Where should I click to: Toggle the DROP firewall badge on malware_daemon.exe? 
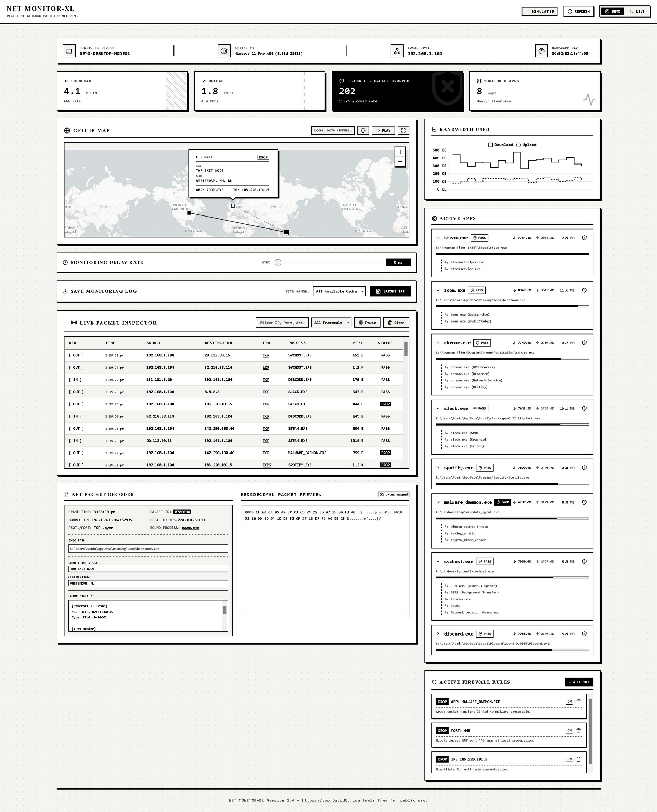click(503, 502)
